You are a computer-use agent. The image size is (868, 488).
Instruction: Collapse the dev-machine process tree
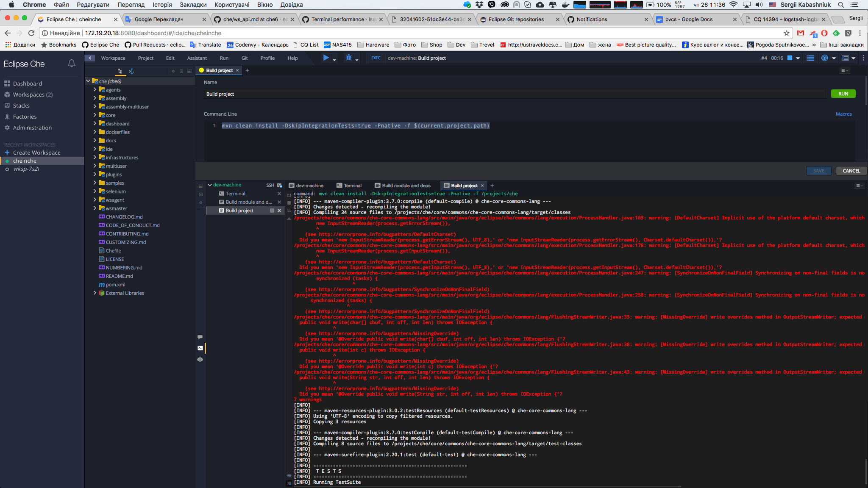point(210,185)
